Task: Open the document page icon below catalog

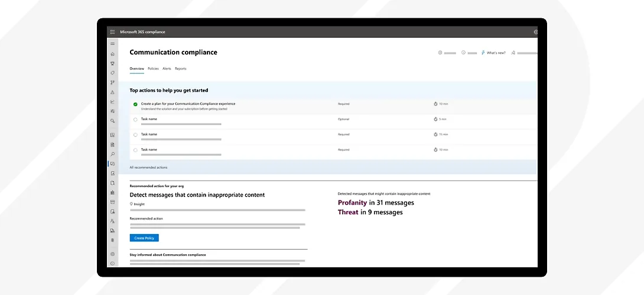Action: tap(112, 145)
